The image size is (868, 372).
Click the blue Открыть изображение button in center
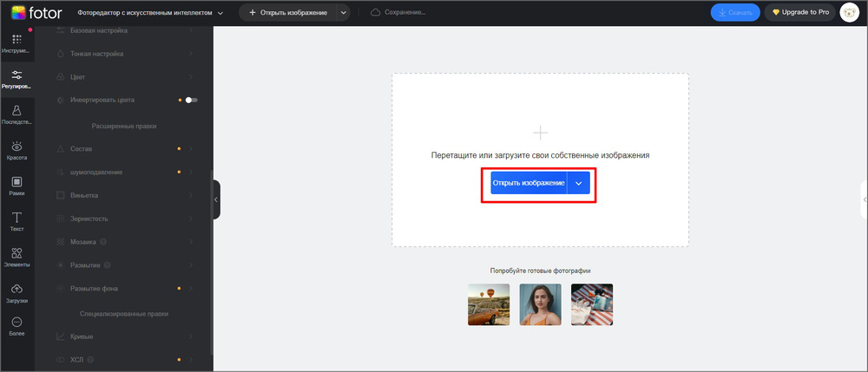pos(528,184)
